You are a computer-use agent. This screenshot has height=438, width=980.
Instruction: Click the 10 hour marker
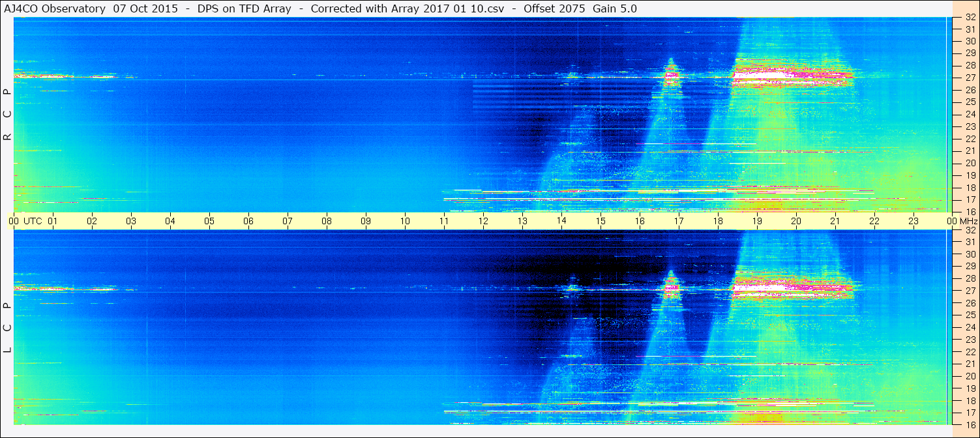pos(405,221)
